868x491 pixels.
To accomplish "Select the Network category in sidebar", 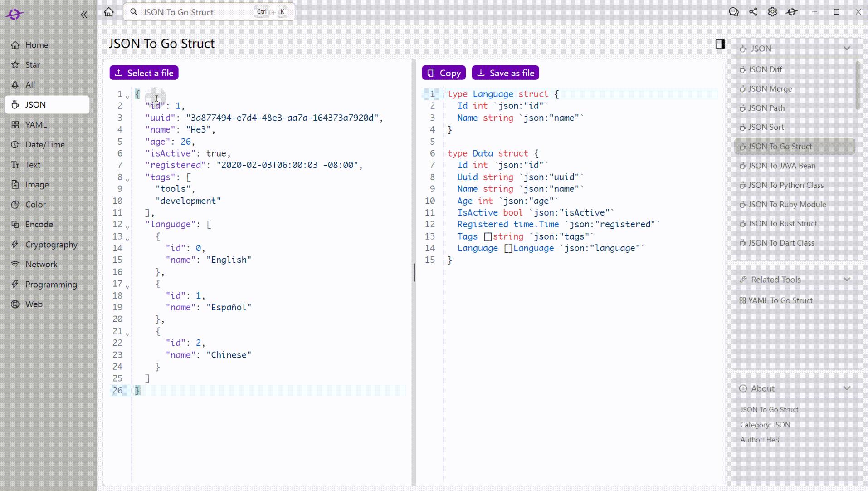I will pyautogui.click(x=41, y=264).
